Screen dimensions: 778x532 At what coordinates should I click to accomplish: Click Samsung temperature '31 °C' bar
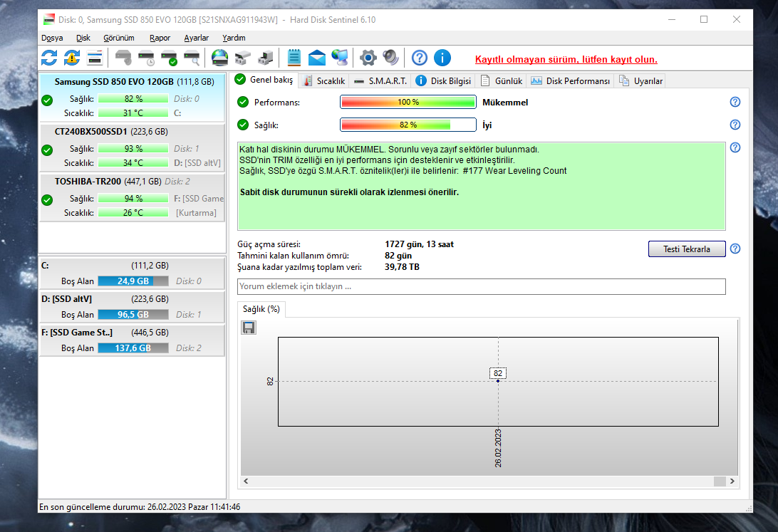(x=133, y=113)
